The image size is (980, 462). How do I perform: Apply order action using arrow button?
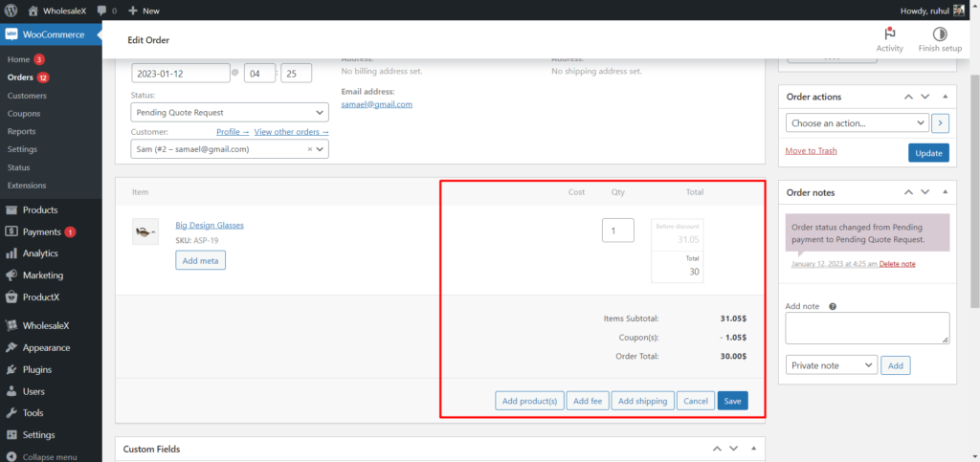(x=940, y=123)
